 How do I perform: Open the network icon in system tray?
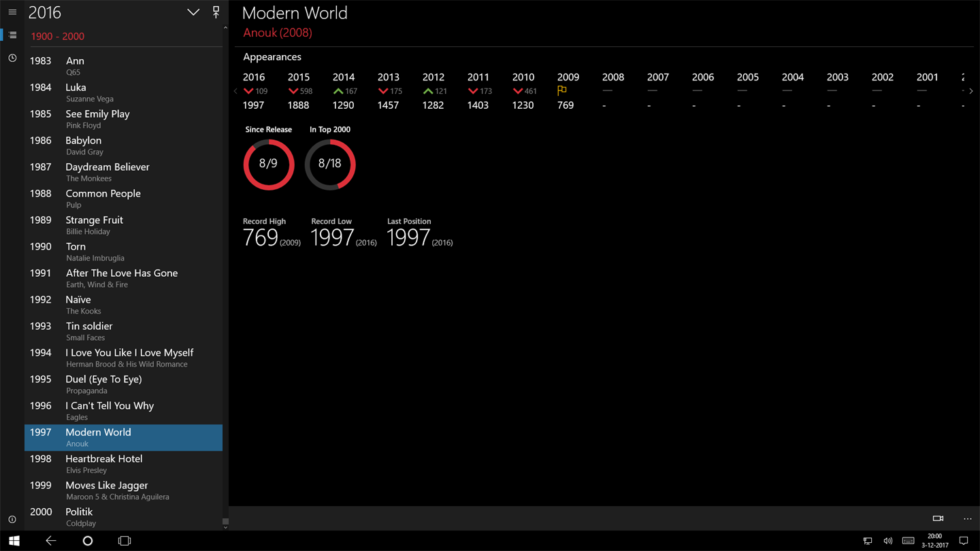coord(868,541)
